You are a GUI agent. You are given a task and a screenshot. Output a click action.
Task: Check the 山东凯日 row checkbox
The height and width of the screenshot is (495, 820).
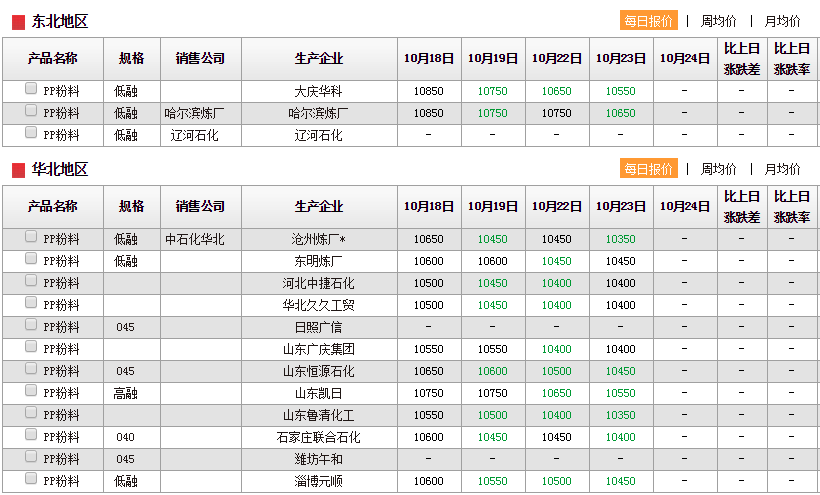[31, 390]
